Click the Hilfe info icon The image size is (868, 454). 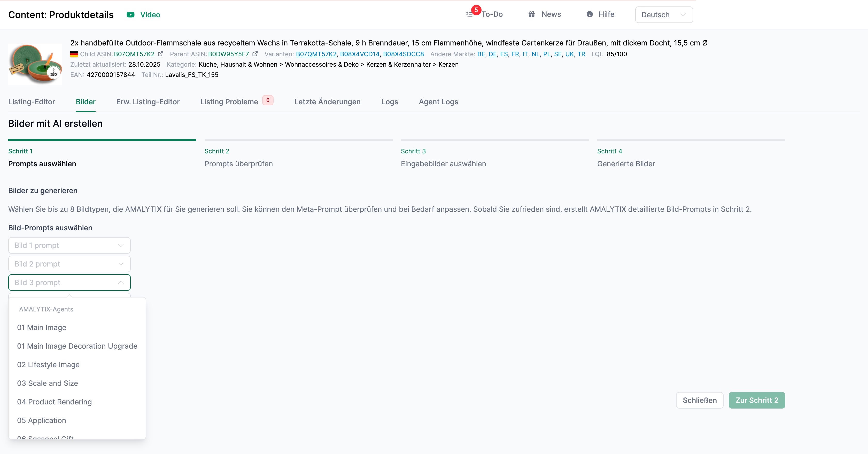tap(589, 14)
